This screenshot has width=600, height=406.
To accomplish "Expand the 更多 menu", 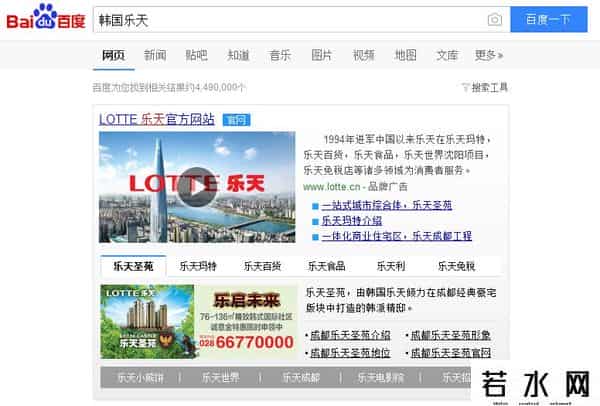I will click(489, 55).
